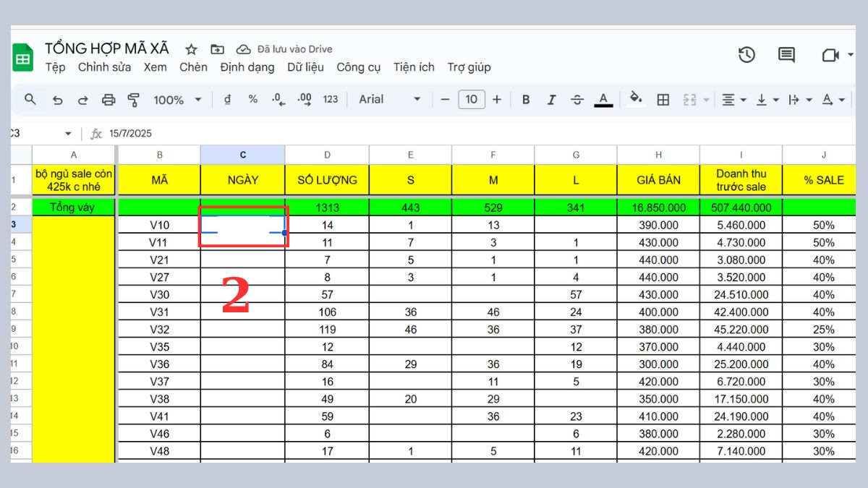The height and width of the screenshot is (488, 868).
Task: Open vertical align dropdown
Action: [x=767, y=100]
